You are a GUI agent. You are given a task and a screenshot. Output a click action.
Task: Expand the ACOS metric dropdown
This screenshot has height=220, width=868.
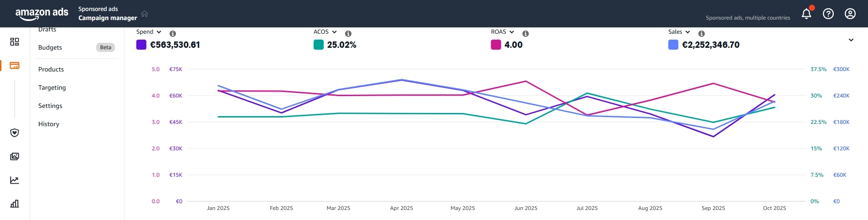[325, 32]
